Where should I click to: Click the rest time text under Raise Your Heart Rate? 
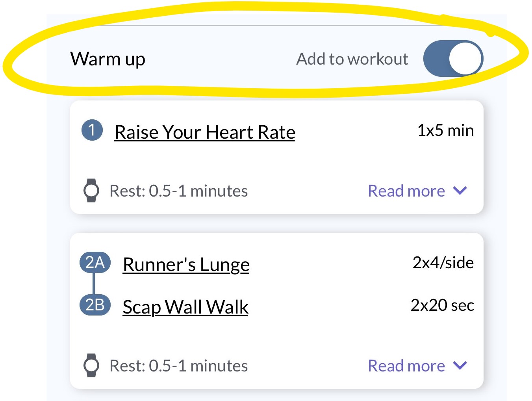(x=179, y=191)
